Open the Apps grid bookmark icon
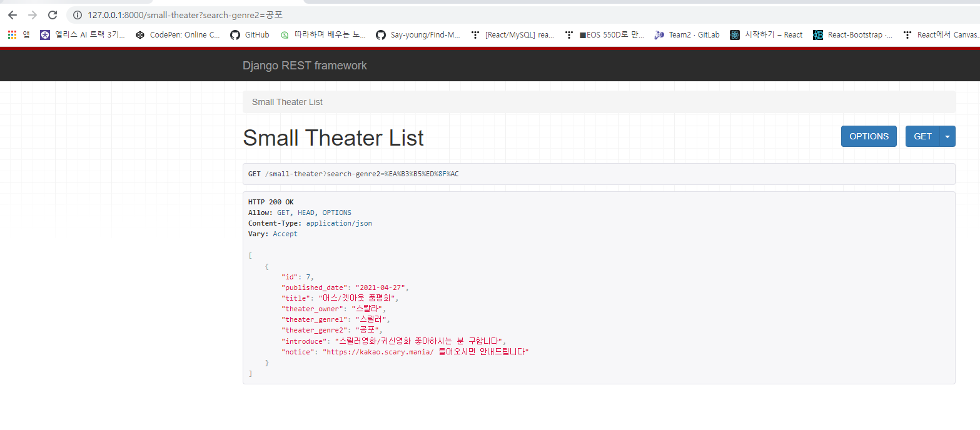The width and height of the screenshot is (980, 430). [12, 35]
